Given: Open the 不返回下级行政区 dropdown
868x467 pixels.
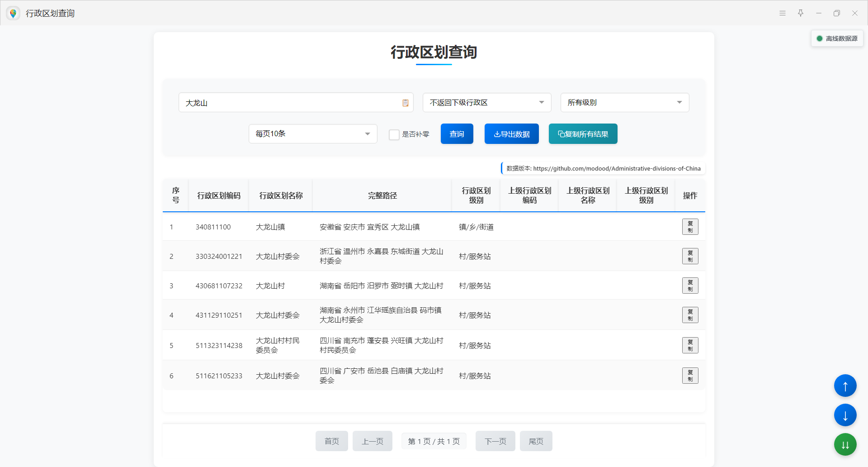Looking at the screenshot, I should [x=487, y=103].
